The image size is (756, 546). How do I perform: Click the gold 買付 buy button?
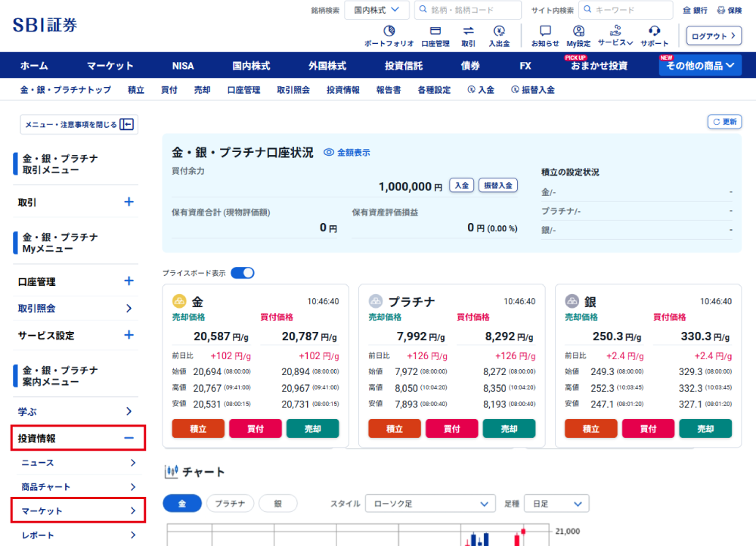click(256, 429)
